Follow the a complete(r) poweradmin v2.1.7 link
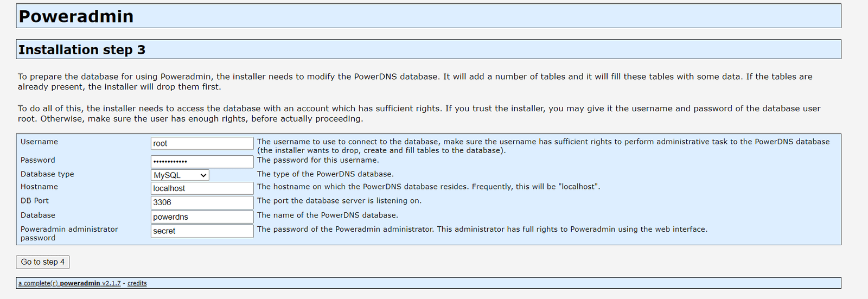 click(69, 283)
